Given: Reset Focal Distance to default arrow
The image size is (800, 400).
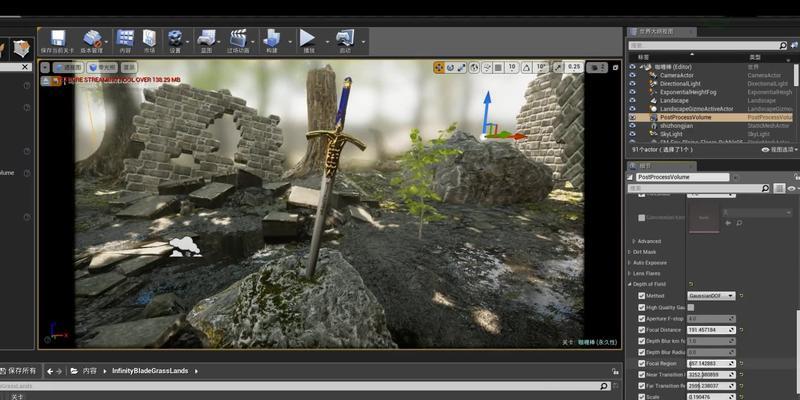Looking at the screenshot, I should (741, 330).
